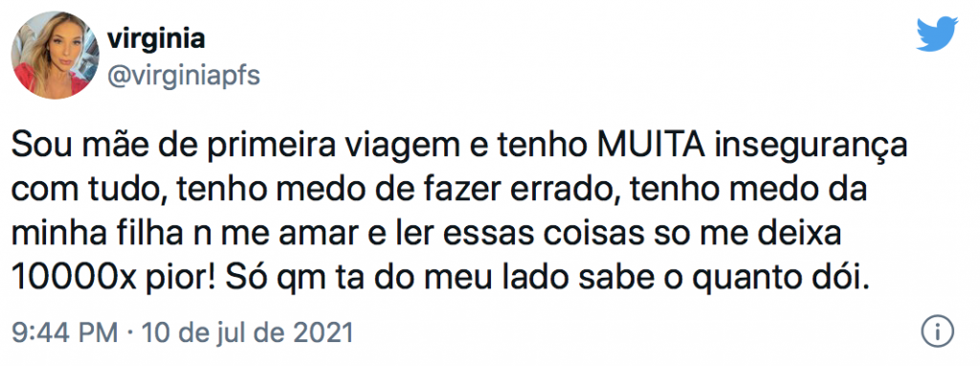Viewport: 980px width, 366px height.
Task: Open the @virginiapfs handle link
Action: pos(184,77)
